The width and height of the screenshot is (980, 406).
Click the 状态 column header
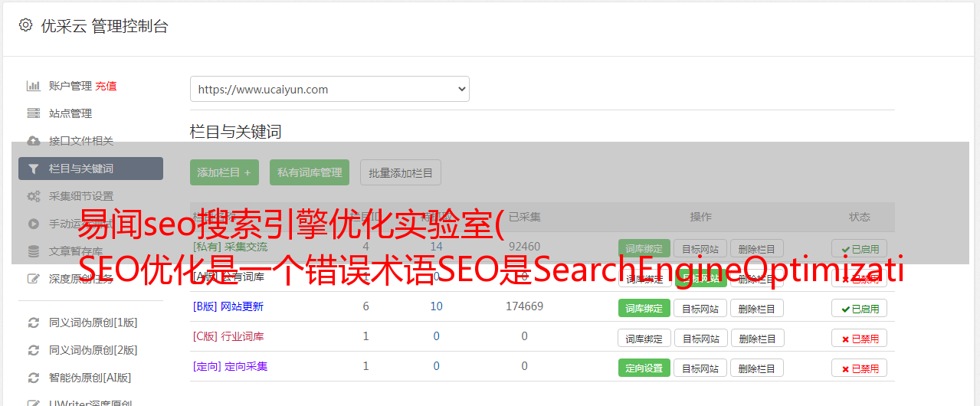coord(860,217)
